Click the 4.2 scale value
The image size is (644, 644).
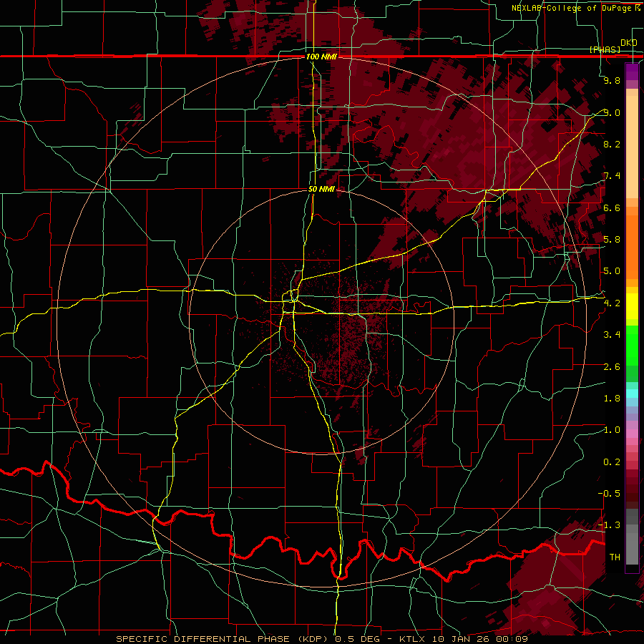pyautogui.click(x=612, y=303)
